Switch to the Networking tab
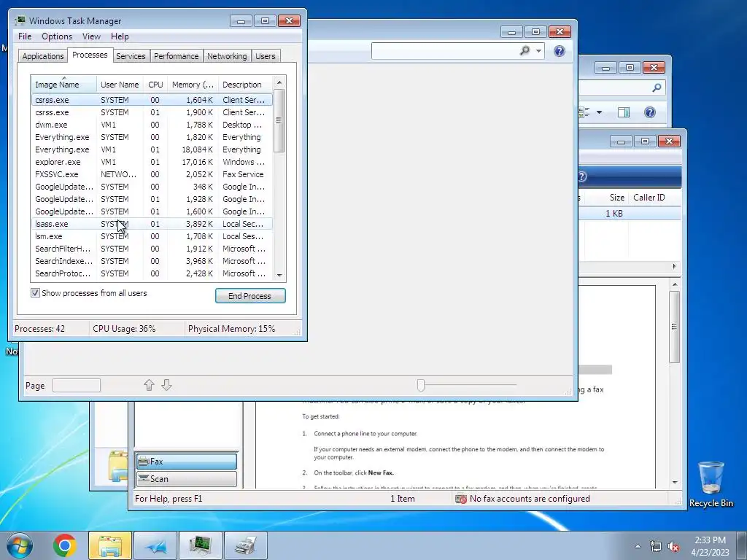Screen dimensions: 747x560 click(x=227, y=56)
